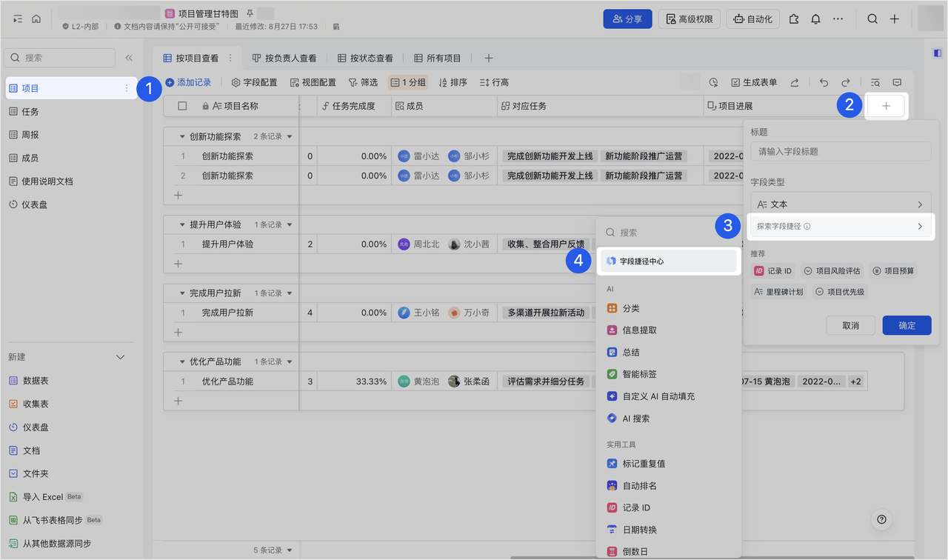Collapse the left sidebar panel
The width and height of the screenshot is (948, 560).
coord(129,58)
